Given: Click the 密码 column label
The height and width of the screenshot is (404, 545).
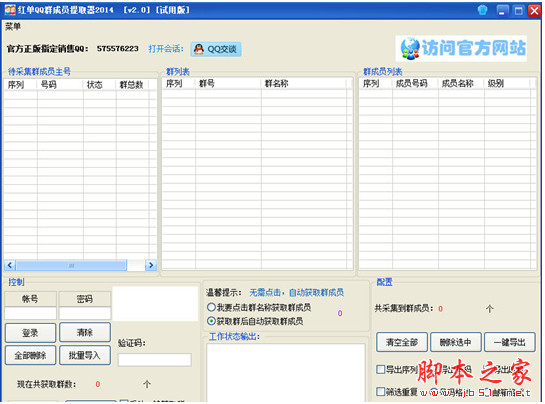Looking at the screenshot, I should (85, 299).
